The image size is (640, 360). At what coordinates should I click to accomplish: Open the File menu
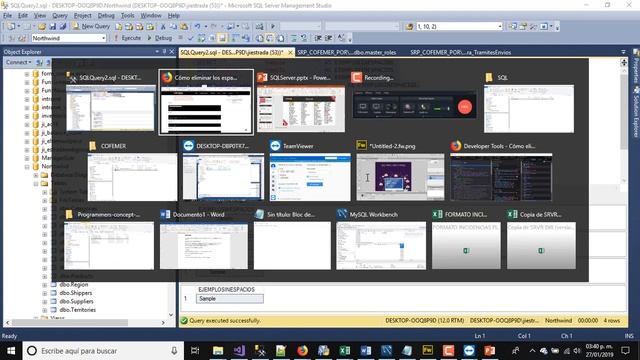pyautogui.click(x=7, y=15)
